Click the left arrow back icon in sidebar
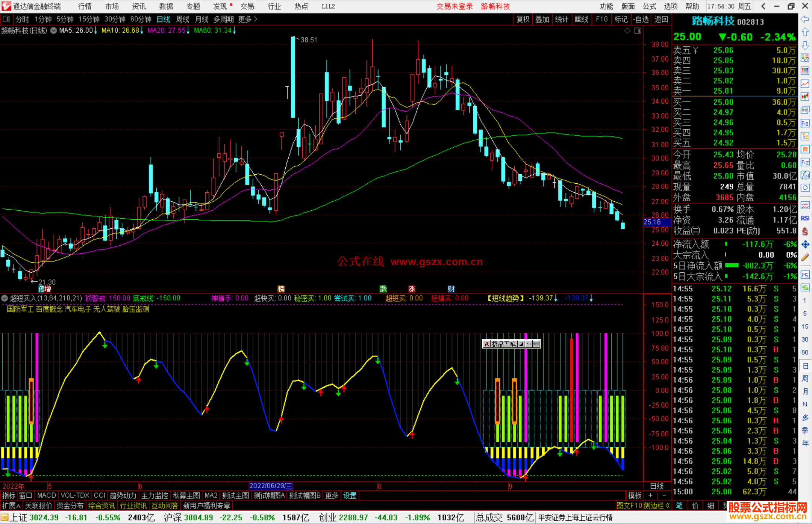Screen dimensions: 812x524 805,19
